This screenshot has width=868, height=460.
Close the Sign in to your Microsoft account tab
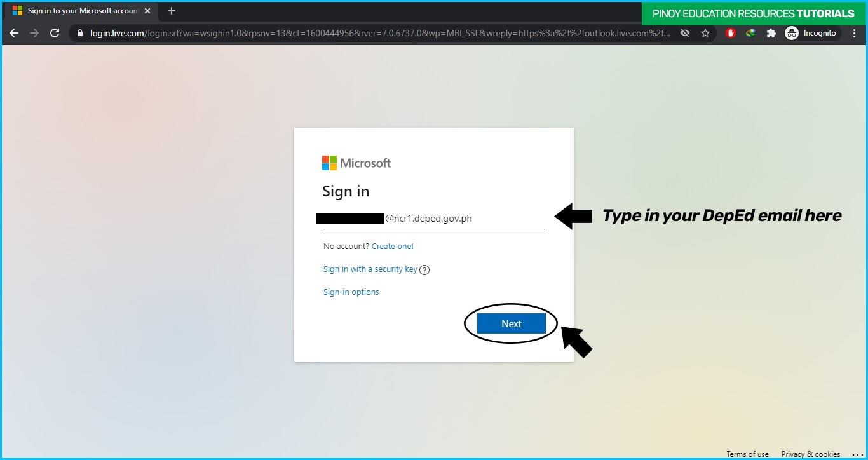tap(147, 11)
